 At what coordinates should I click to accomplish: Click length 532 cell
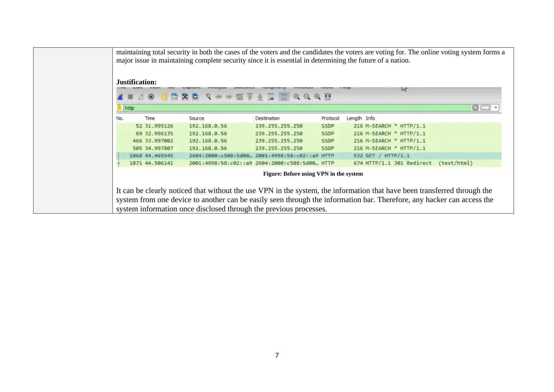point(358,156)
